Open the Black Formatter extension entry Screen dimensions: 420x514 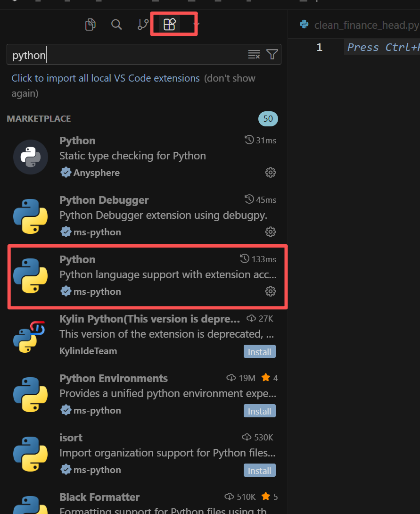click(143, 502)
